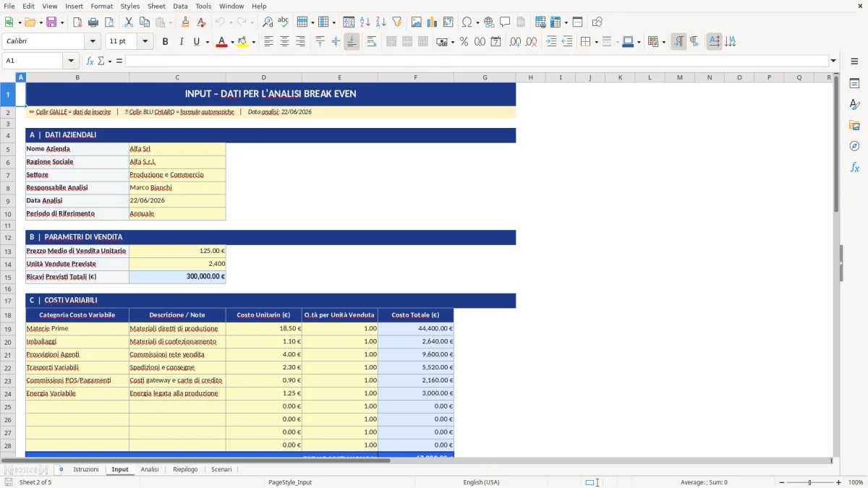Click Add Decimal Place icon
The image size is (868, 488).
point(515,42)
